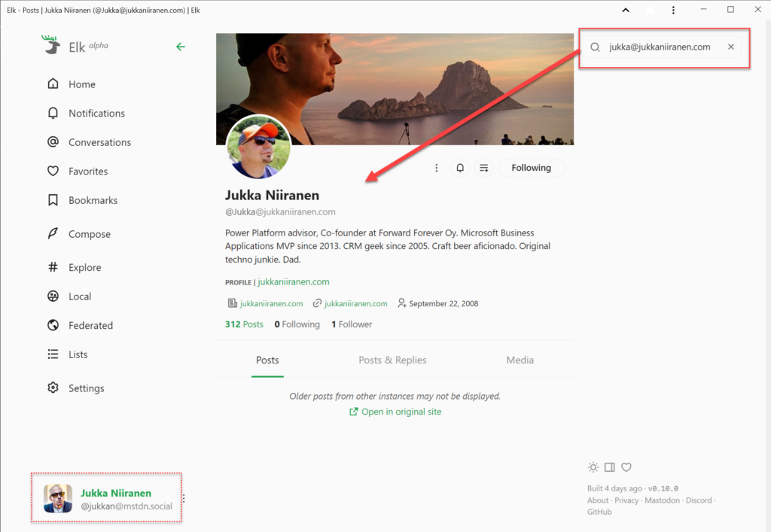This screenshot has height=532, width=771.
Task: Click the Lists icon in sidebar
Action: [53, 354]
